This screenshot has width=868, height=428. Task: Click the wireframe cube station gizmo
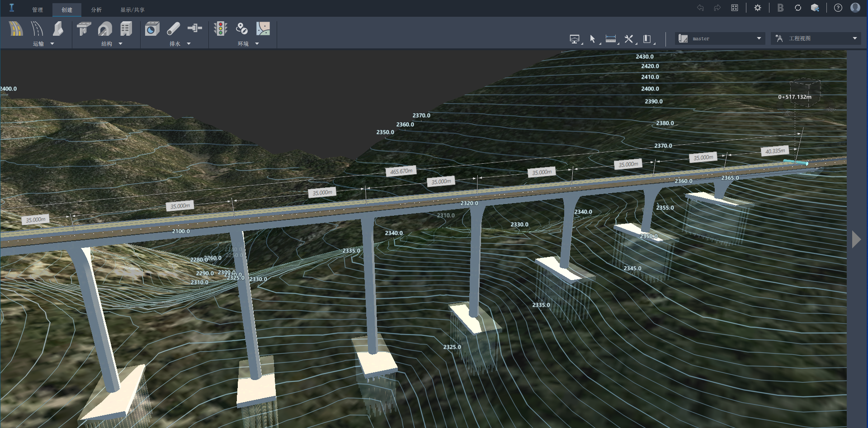(x=805, y=92)
